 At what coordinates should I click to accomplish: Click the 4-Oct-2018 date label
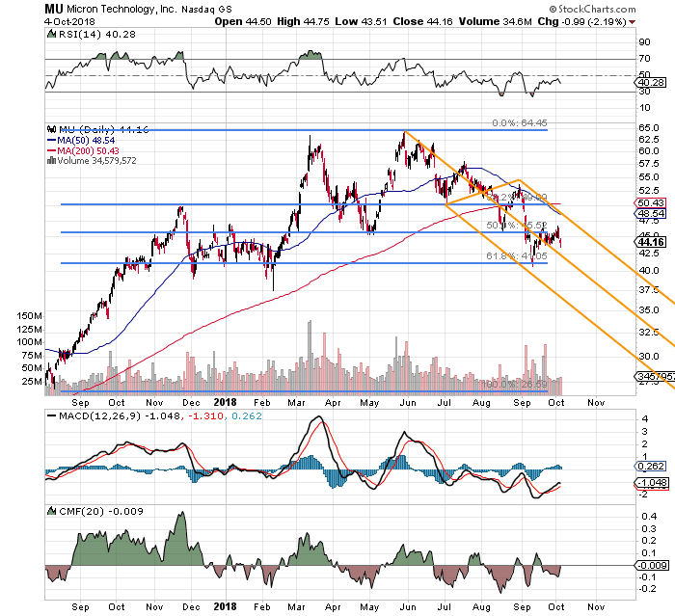tap(69, 21)
